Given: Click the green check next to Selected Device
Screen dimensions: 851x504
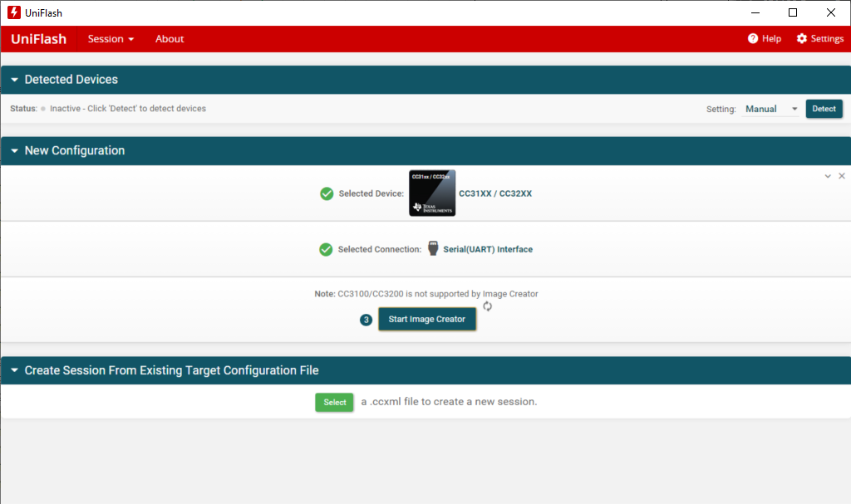Looking at the screenshot, I should pyautogui.click(x=327, y=193).
